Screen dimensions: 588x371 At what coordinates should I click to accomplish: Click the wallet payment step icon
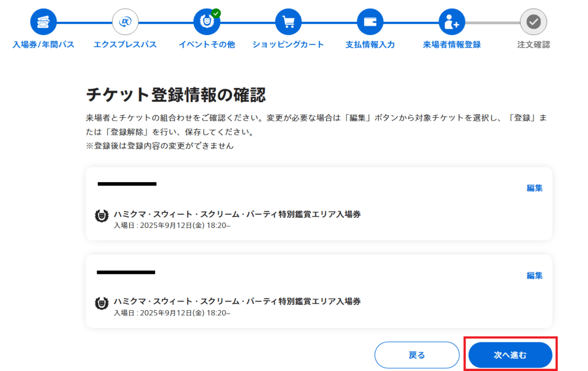[370, 22]
